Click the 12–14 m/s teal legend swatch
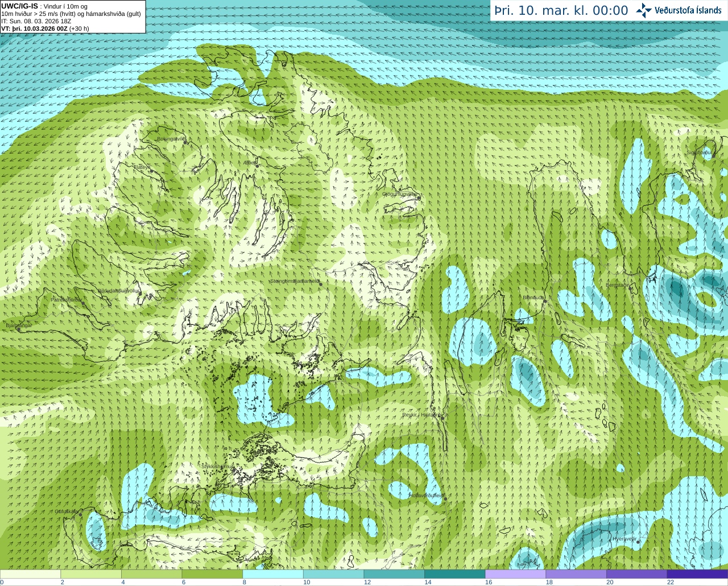 [x=394, y=574]
